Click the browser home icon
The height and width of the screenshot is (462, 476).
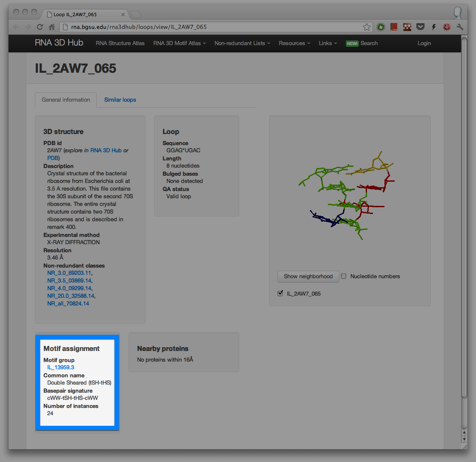point(52,27)
